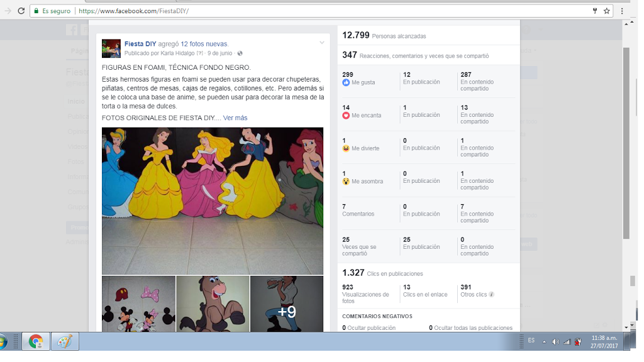
Task: Click '287 En contenido compartido' likes stat
Action: pyautogui.click(x=477, y=81)
